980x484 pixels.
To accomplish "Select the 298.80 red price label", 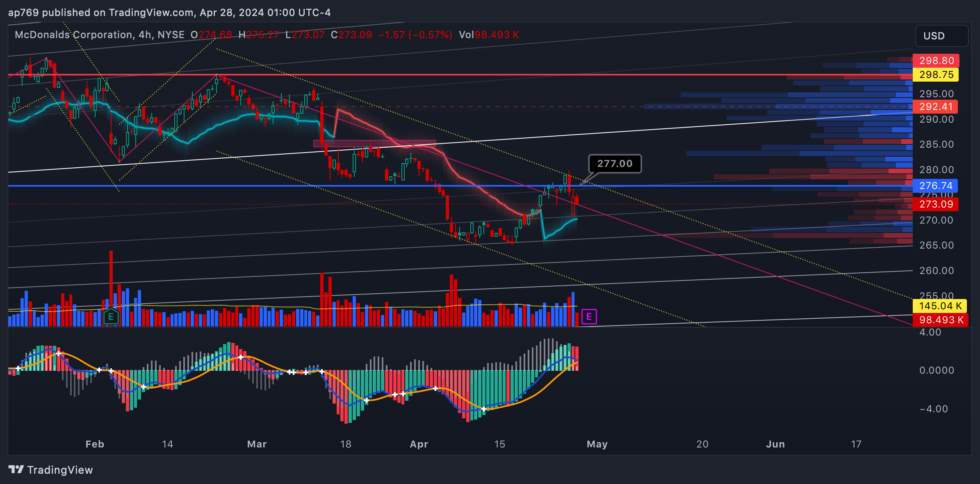I will point(936,61).
